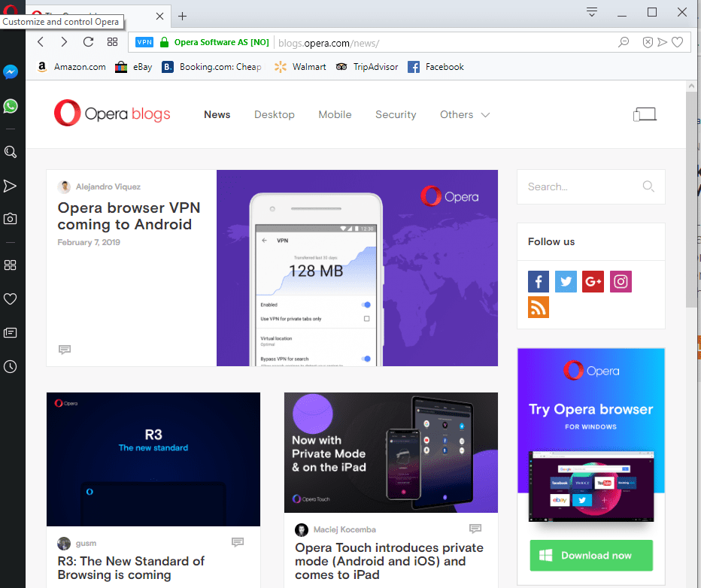The width and height of the screenshot is (701, 588).
Task: Take a snapshot with sidebar camera icon
Action: (11, 219)
